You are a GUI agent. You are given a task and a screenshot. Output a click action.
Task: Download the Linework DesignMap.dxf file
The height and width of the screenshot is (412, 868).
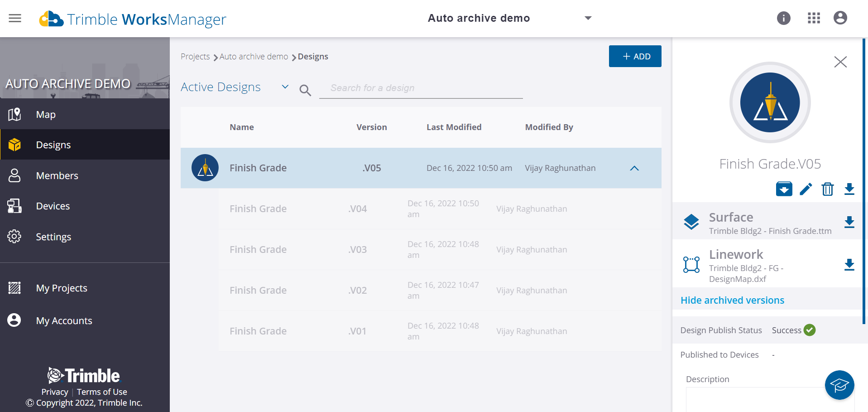pyautogui.click(x=849, y=265)
